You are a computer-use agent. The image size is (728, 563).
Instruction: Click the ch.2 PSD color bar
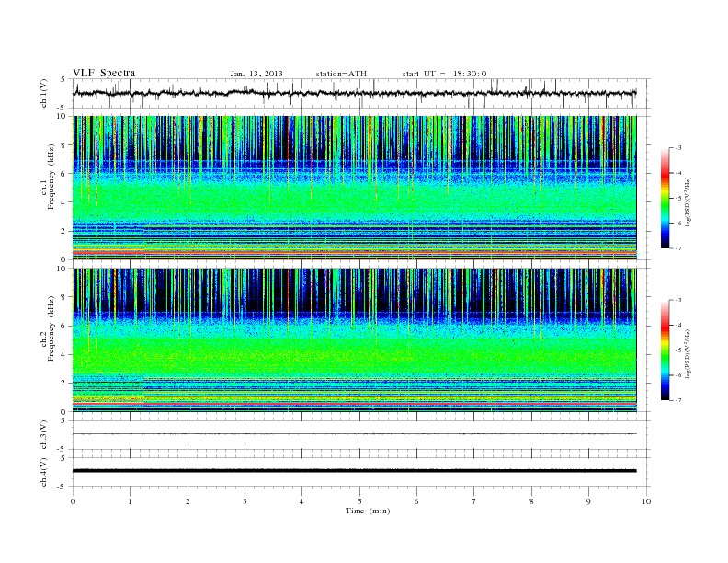pos(665,350)
